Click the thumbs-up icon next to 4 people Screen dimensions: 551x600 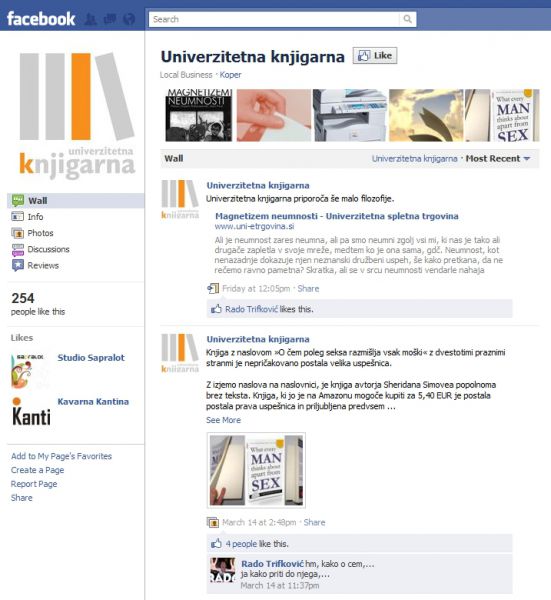[216, 543]
